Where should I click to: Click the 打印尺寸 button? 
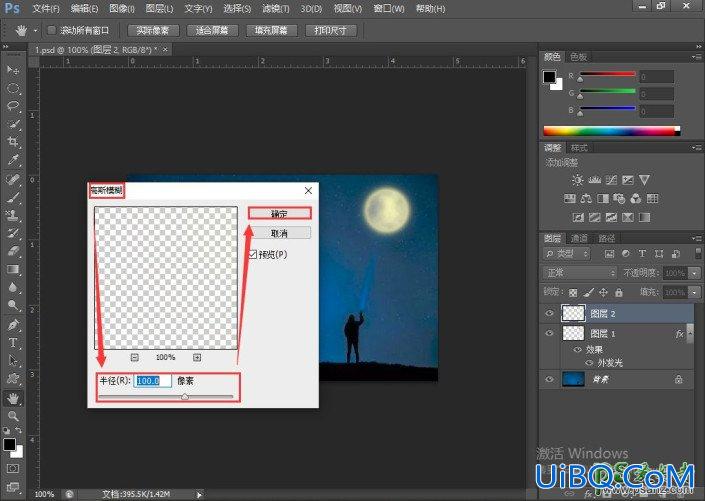tap(330, 31)
